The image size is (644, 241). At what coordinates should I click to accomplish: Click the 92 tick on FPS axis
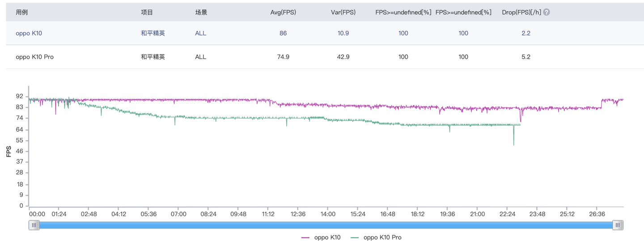point(19,96)
